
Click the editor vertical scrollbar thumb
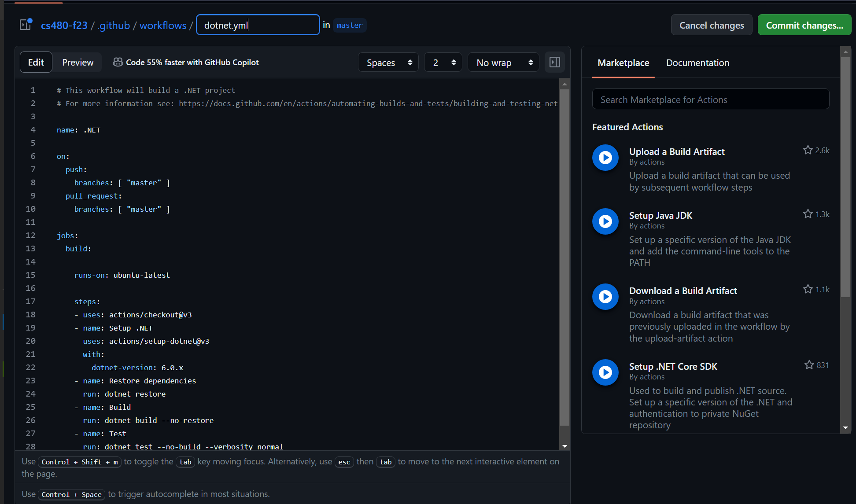pyautogui.click(x=565, y=258)
